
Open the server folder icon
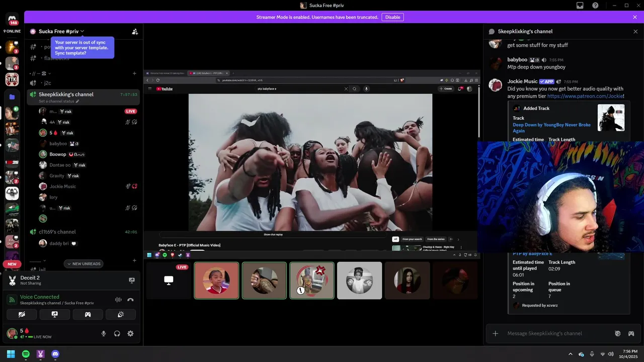12,97
